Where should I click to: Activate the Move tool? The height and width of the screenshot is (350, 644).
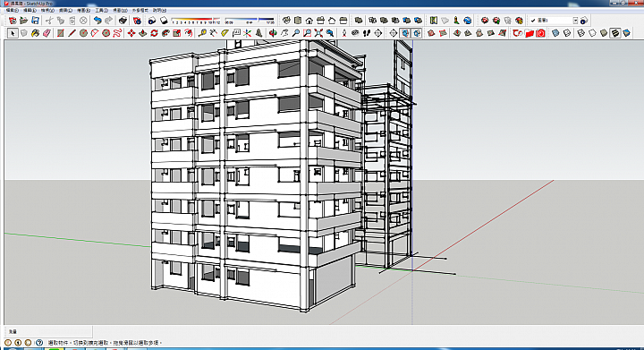pos(131,33)
